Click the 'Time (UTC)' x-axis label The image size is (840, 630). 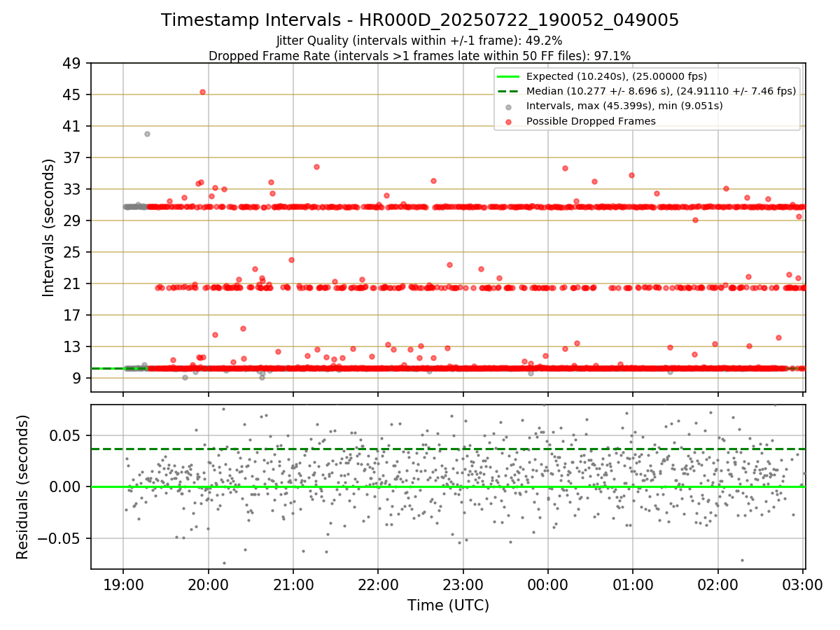coord(448,605)
